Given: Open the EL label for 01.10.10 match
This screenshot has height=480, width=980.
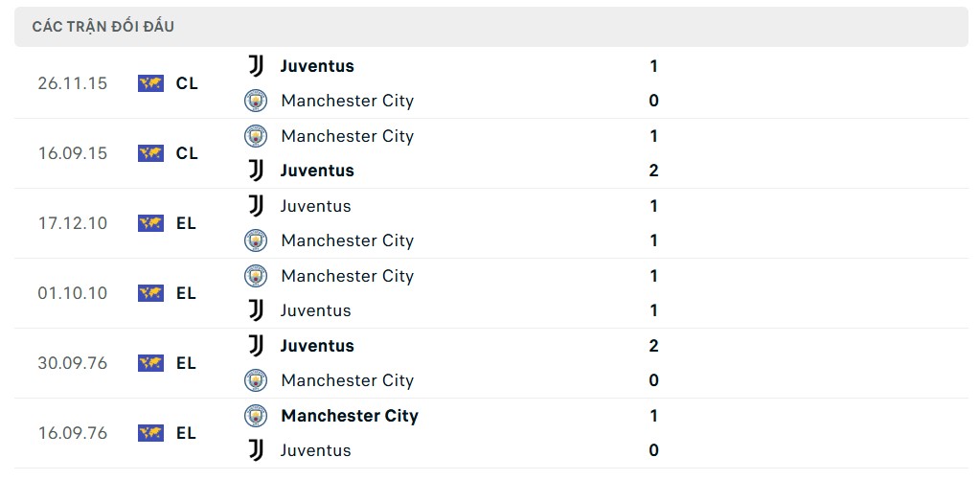Looking at the screenshot, I should pos(186,293).
